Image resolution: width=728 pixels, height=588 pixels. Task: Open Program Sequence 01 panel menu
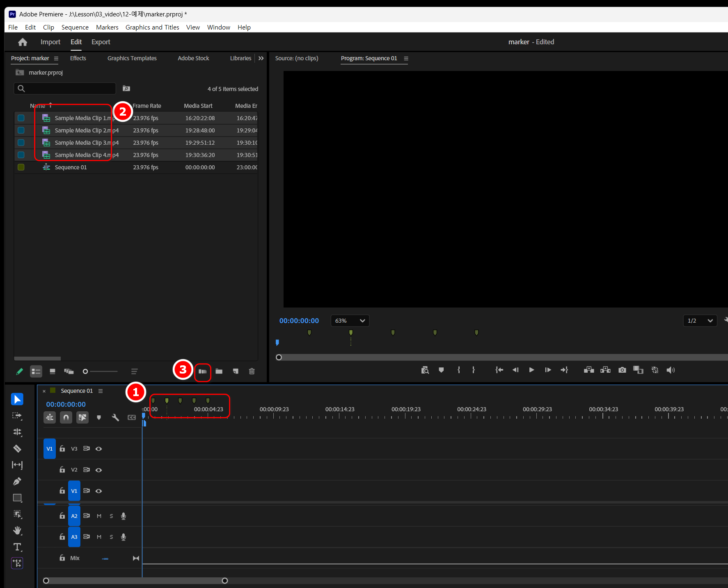click(x=406, y=58)
